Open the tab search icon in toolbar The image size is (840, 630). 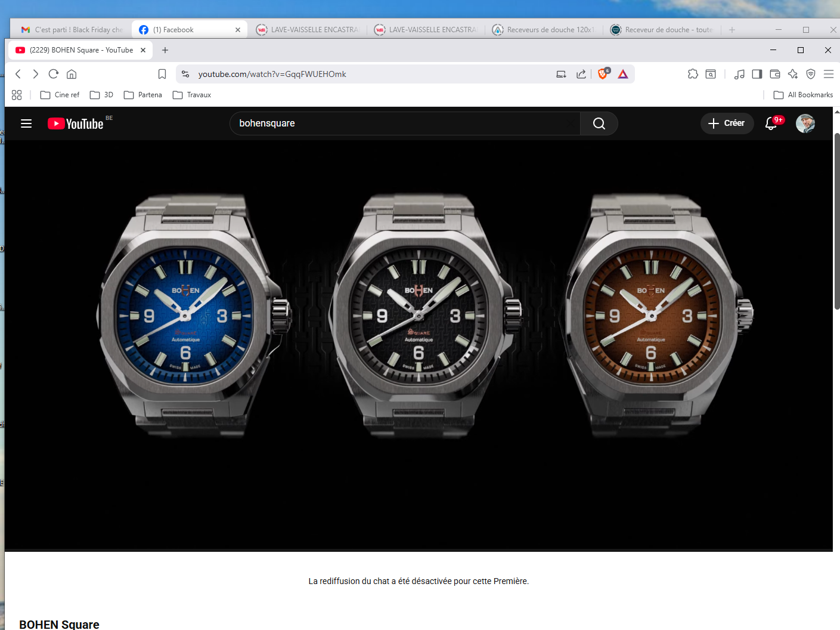[x=711, y=74]
